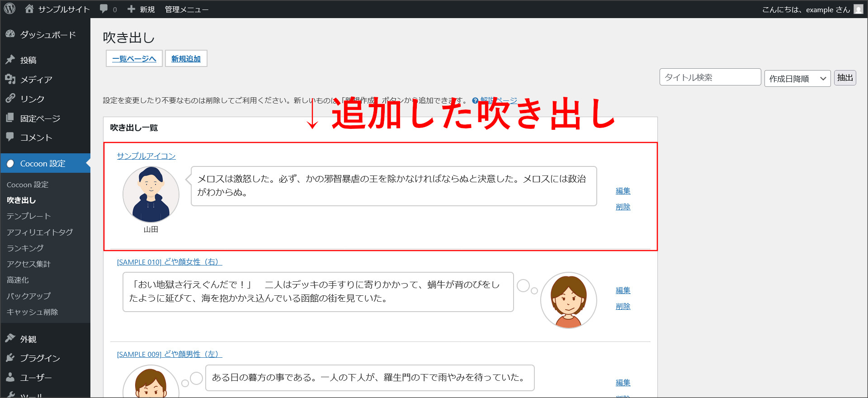Click the 一覧ページへ button
This screenshot has width=868, height=398.
click(x=134, y=58)
